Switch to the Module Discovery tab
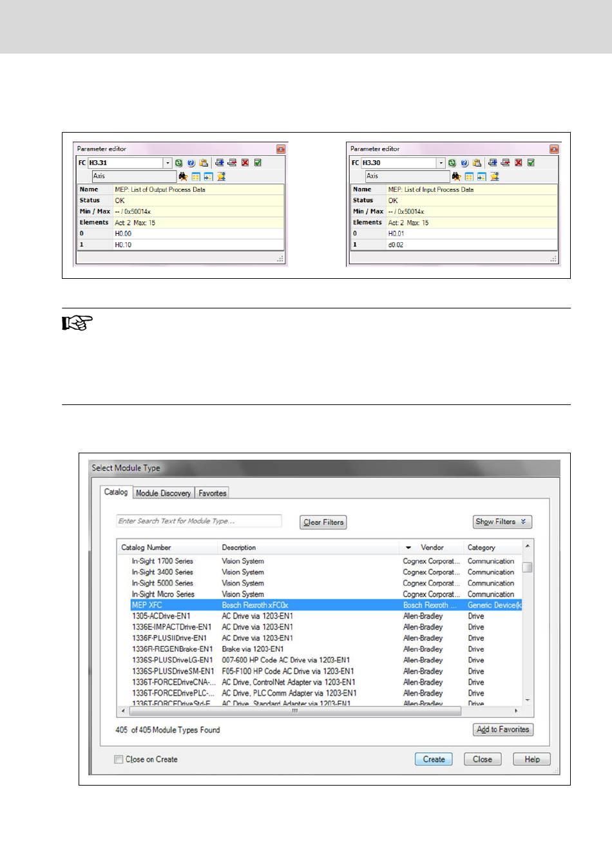Image resolution: width=612 pixels, height=868 pixels. coord(164,493)
